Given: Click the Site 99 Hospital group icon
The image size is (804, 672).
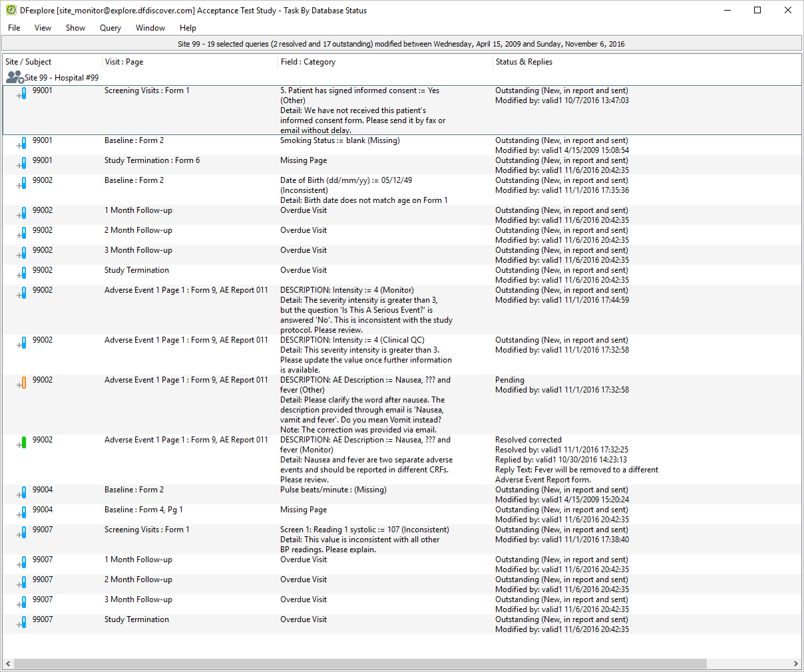Looking at the screenshot, I should 14,77.
